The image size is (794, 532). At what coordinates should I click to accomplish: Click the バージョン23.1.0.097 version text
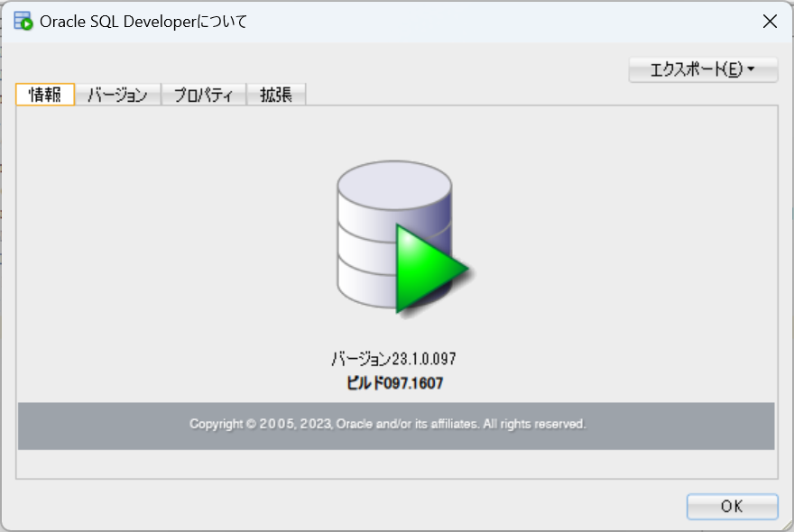coord(395,358)
